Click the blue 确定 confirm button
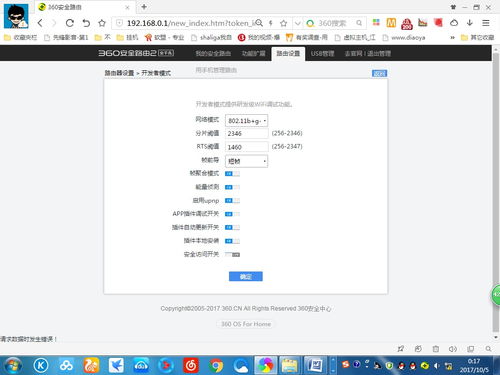Screen dimensions: 500x375 pyautogui.click(x=246, y=276)
